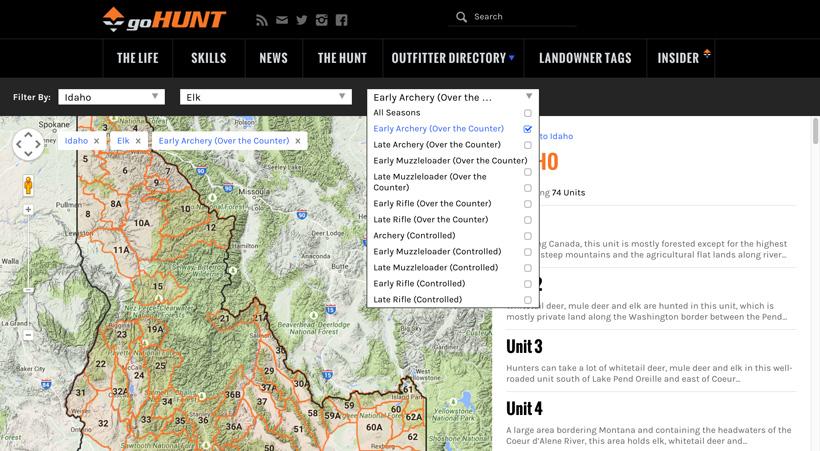Remove the Idaho filter tag

96,141
